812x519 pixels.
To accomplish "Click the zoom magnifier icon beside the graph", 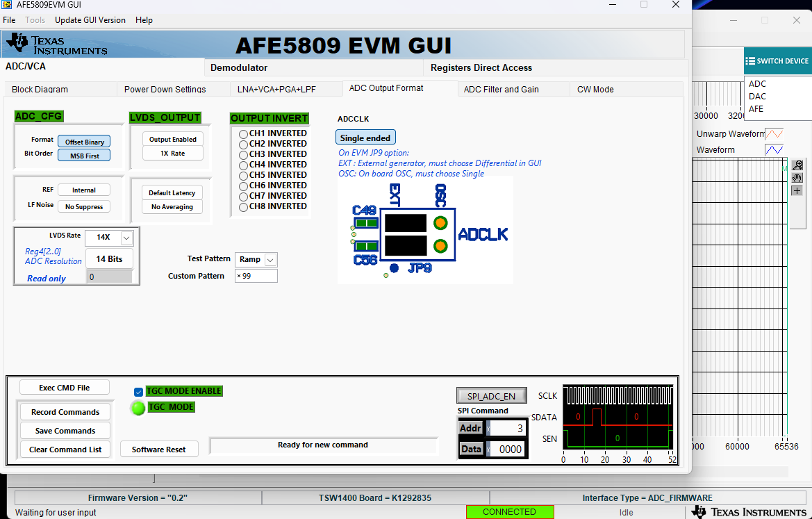I will (797, 165).
